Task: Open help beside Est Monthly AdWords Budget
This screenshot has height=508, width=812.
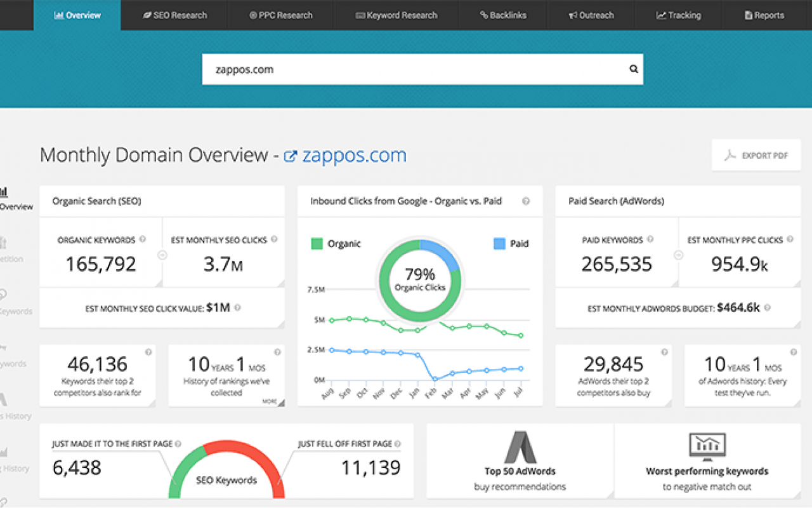Action: [767, 307]
